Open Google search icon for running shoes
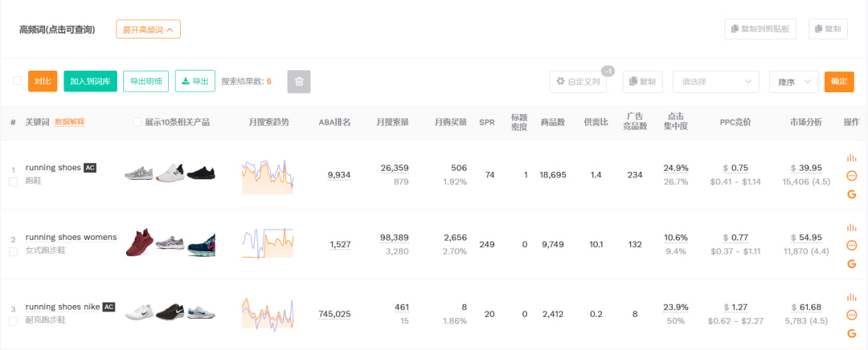 point(852,194)
